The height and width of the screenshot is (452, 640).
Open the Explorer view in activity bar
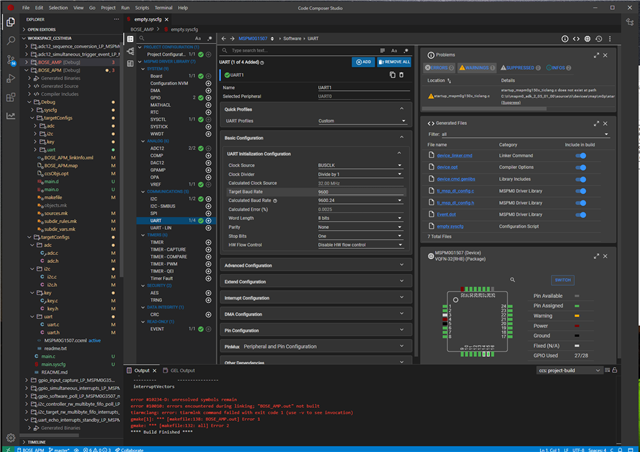tap(11, 22)
